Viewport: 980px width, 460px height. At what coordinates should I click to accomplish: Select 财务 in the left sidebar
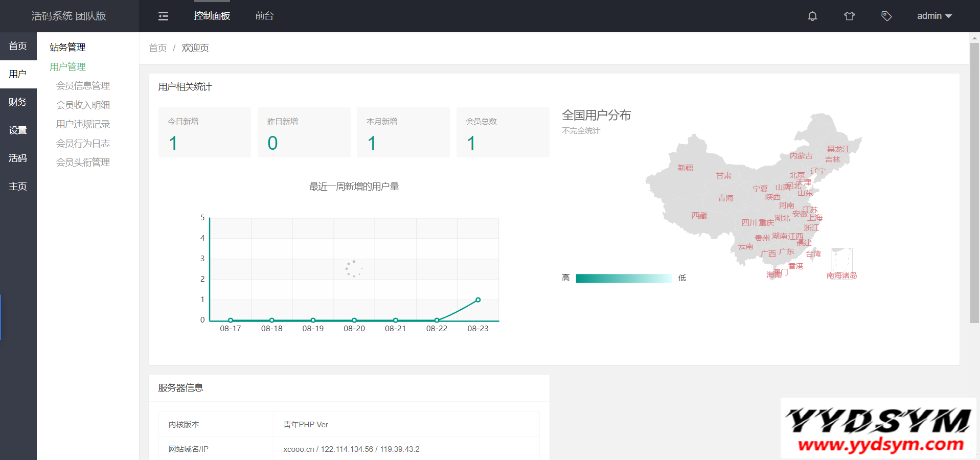click(x=18, y=102)
